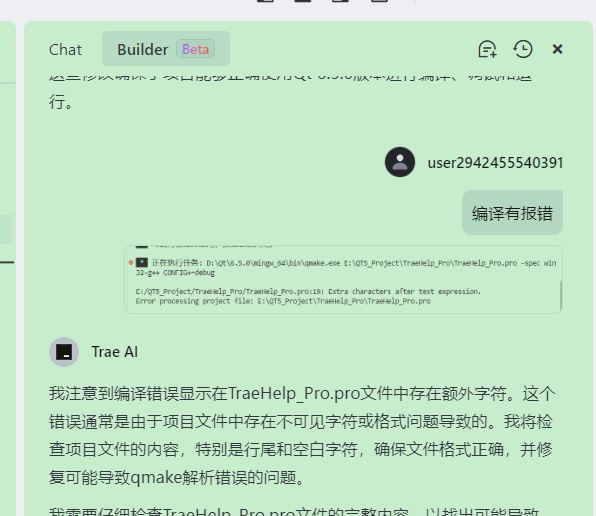The image size is (596, 516).
Task: Click the Trae AI reply about TraeHelp_Pro.pro
Action: pyautogui.click(x=302, y=435)
